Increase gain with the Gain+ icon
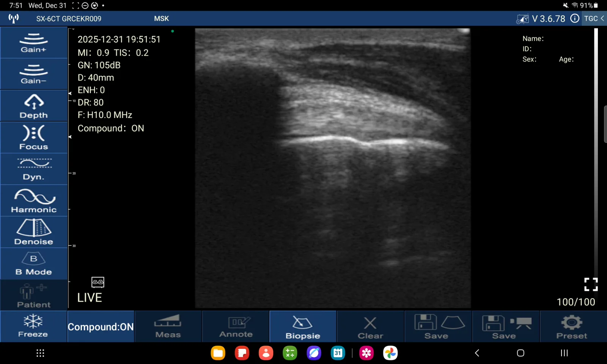Screen dimensions: 607x364 point(34,42)
